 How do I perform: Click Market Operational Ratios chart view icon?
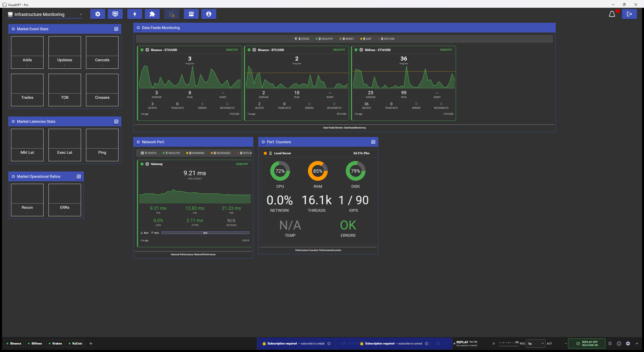pyautogui.click(x=79, y=176)
